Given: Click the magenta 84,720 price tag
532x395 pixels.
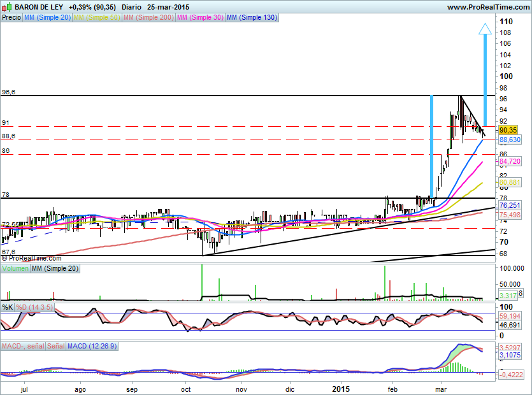Looking at the screenshot, I should coord(510,162).
